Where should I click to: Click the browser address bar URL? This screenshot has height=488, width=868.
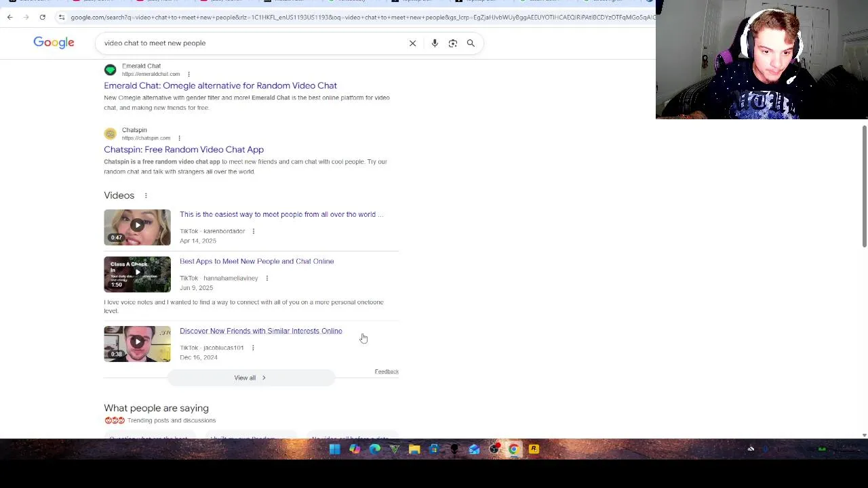361,17
